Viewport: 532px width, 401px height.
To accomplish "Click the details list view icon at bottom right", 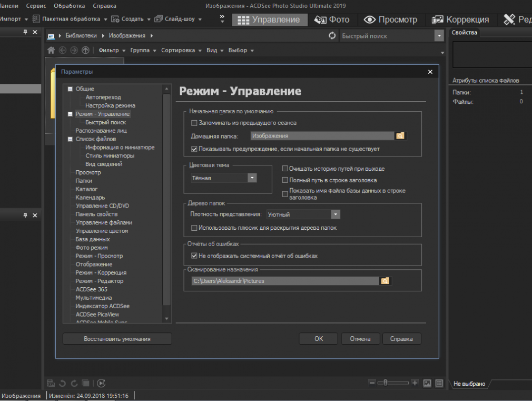I will 439,383.
